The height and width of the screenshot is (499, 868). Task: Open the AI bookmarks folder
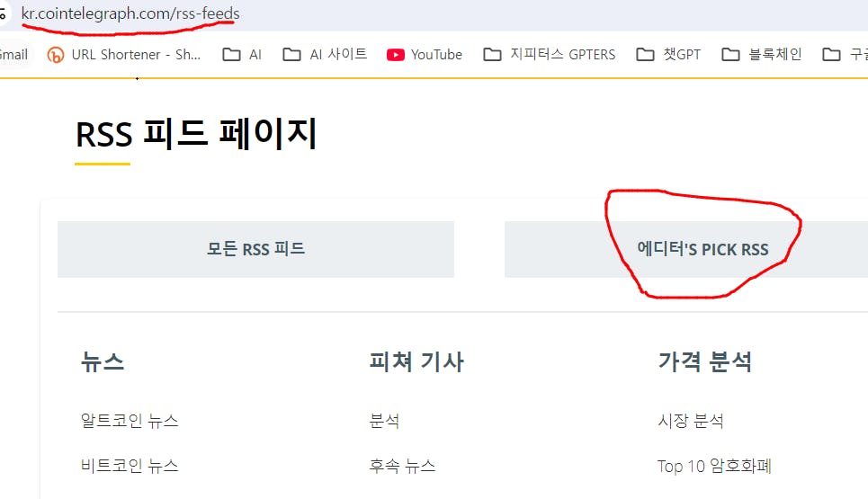242,55
